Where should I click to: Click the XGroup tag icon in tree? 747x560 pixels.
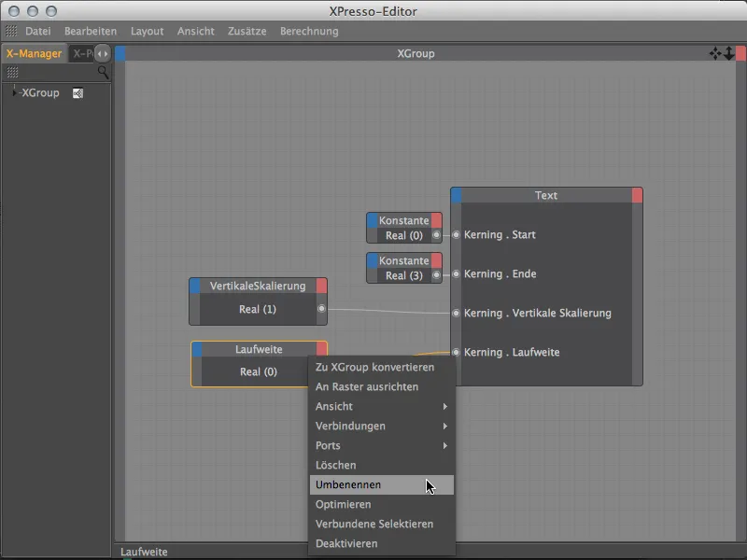pyautogui.click(x=78, y=93)
